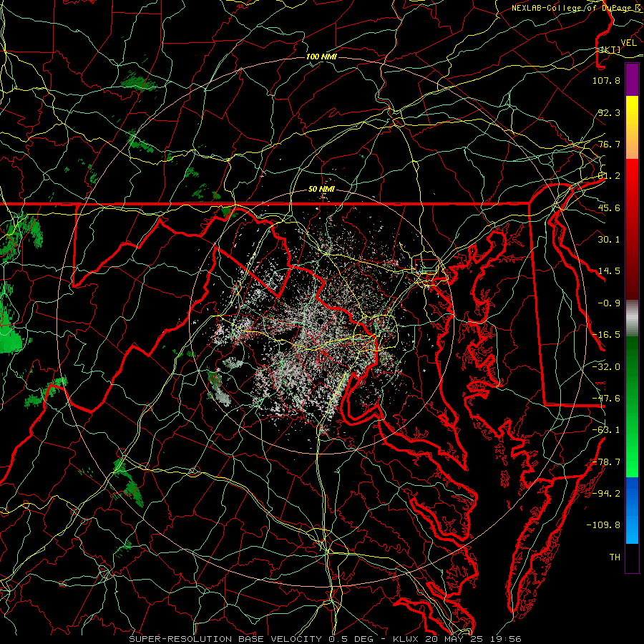The image size is (644, 644).
Task: Click the 45.6 velocity scale value
Action: point(609,208)
